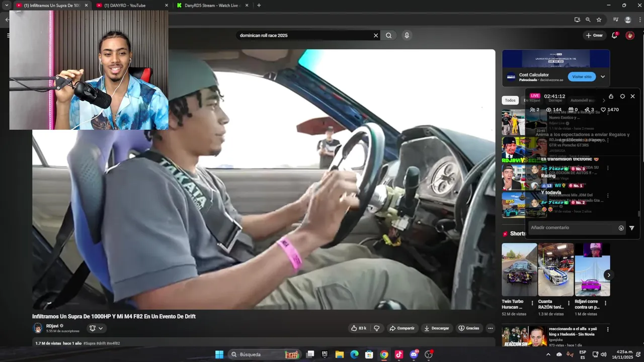This screenshot has width=644, height=362.
Task: Open Discord from taskbar
Action: pos(414,354)
